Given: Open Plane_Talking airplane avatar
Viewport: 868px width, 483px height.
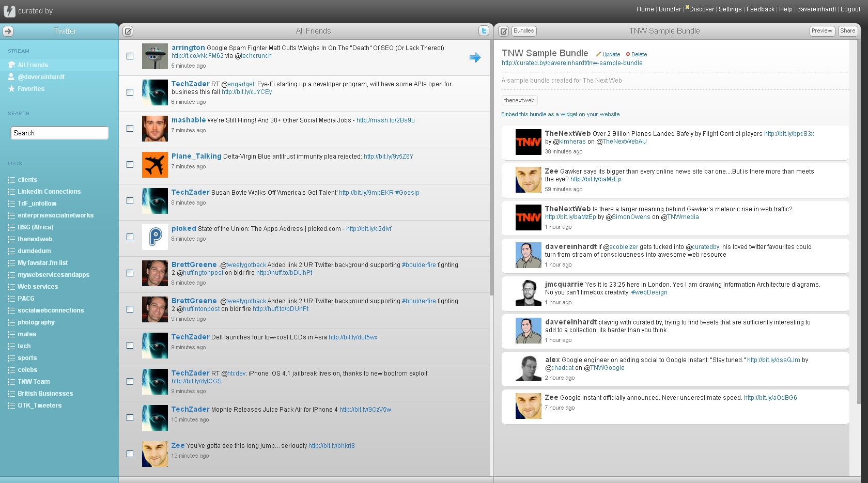Looking at the screenshot, I should pyautogui.click(x=155, y=165).
